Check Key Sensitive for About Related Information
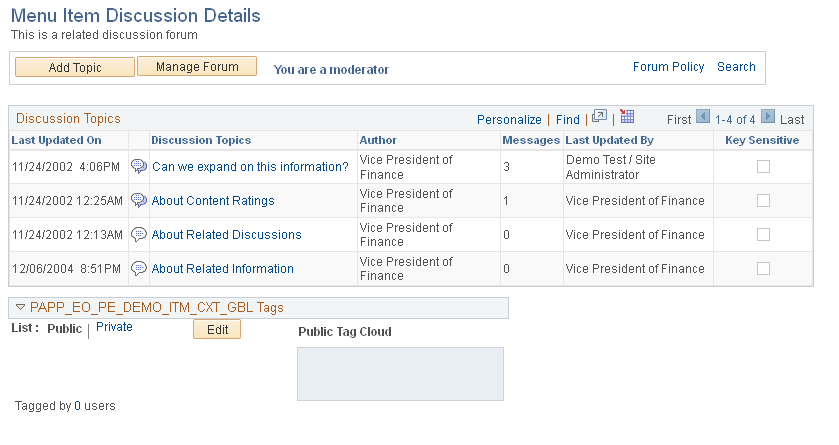The height and width of the screenshot is (445, 839). click(763, 269)
